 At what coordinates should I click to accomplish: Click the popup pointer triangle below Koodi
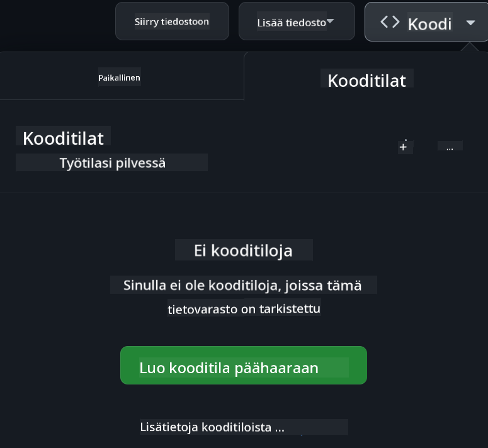tap(469, 47)
